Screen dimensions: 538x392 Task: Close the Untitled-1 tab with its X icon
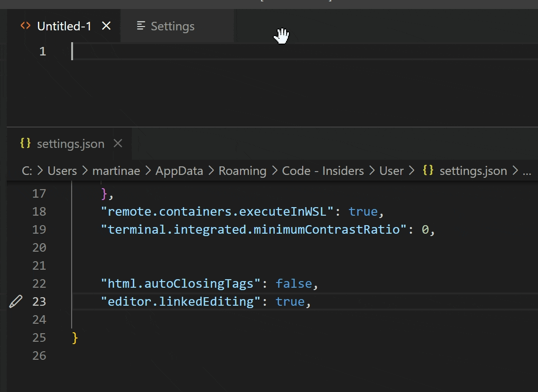(x=106, y=26)
